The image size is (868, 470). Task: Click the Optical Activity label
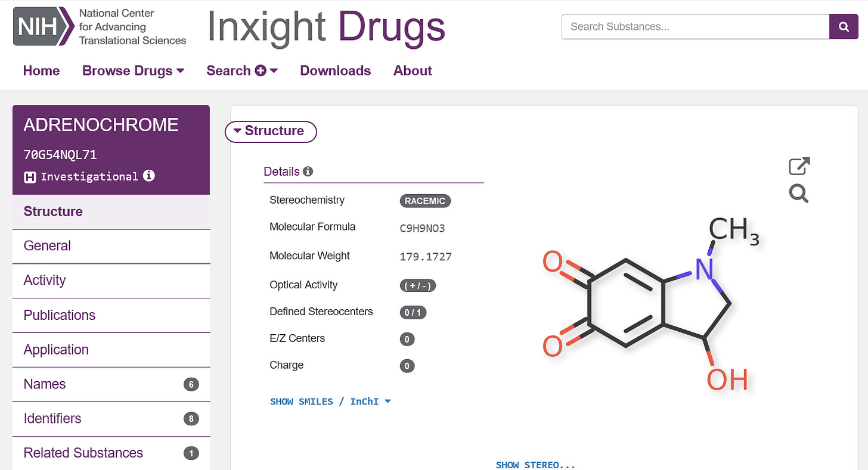(303, 285)
